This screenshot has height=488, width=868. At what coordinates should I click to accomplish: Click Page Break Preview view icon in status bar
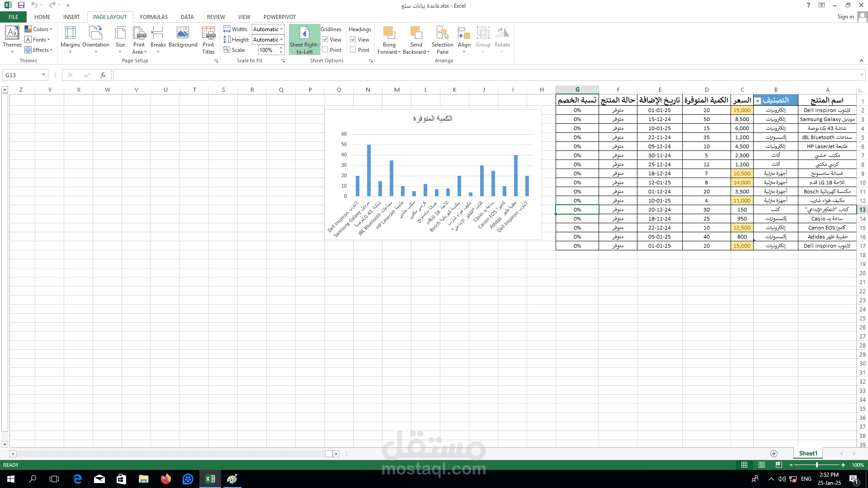click(x=778, y=465)
